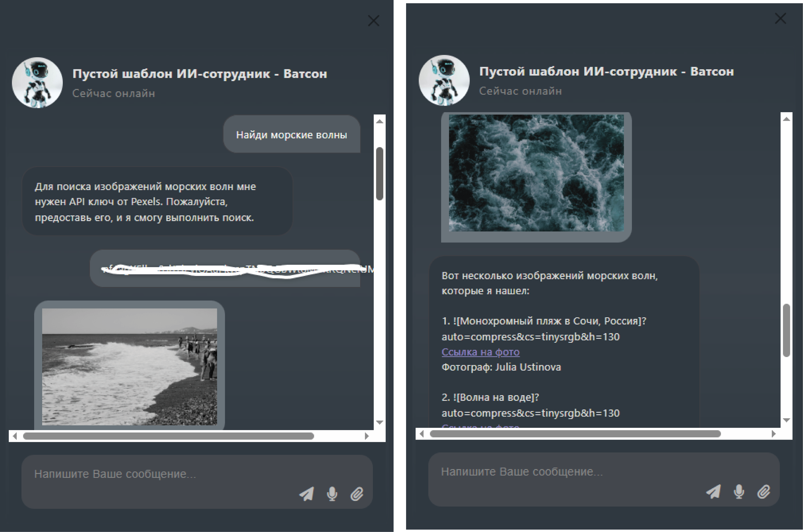Image resolution: width=803 pixels, height=532 pixels.
Task: Click scroll-right arrow in right chat
Action: point(774,434)
